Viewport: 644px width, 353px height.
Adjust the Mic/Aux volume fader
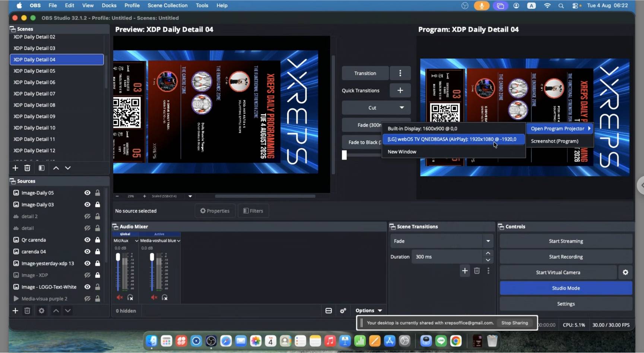pos(118,257)
